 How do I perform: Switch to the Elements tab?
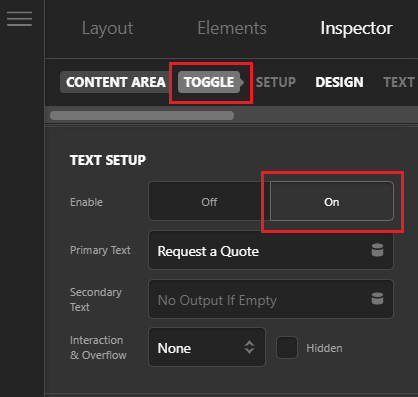click(232, 28)
